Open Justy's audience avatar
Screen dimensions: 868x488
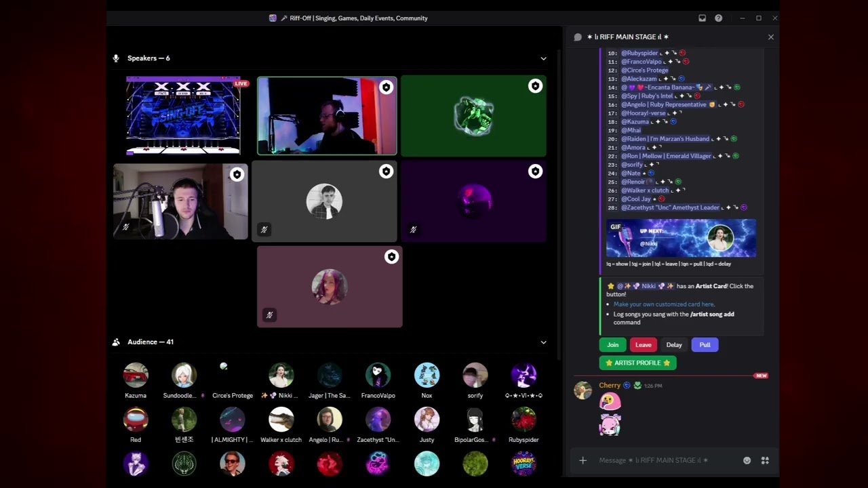click(427, 420)
